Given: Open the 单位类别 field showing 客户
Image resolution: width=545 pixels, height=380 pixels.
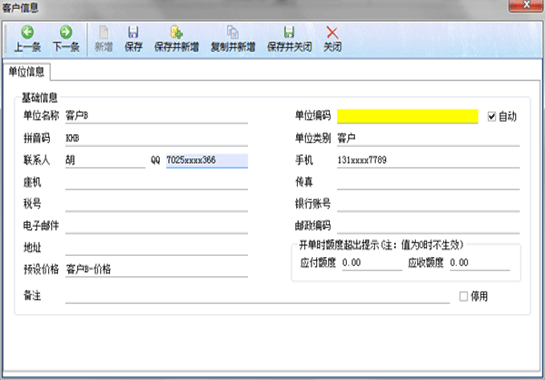Looking at the screenshot, I should click(x=428, y=138).
